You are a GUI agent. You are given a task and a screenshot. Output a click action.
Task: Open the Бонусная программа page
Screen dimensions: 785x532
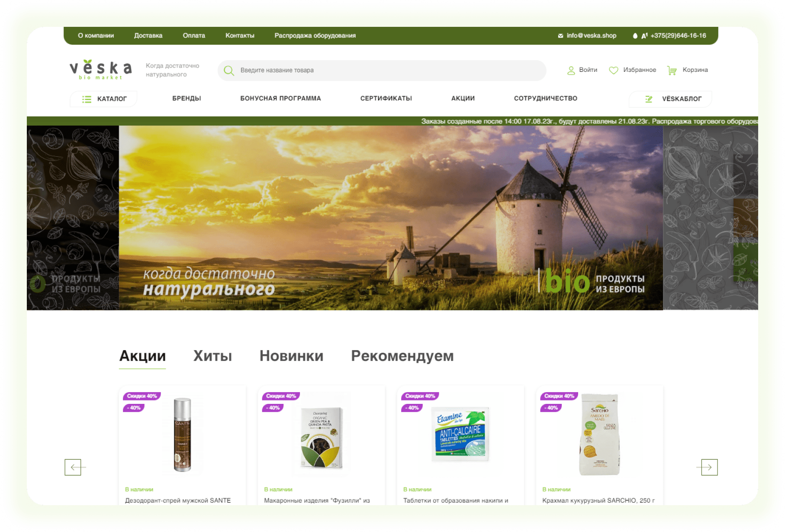(280, 98)
